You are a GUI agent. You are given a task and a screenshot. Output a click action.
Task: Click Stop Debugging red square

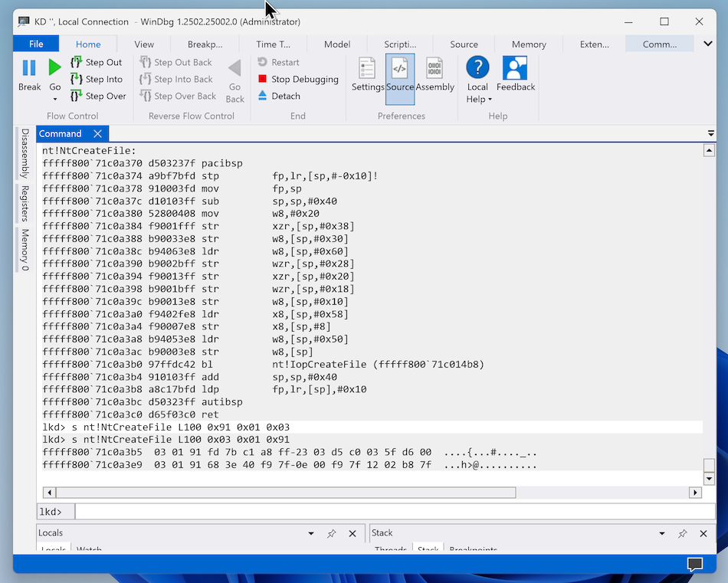263,79
